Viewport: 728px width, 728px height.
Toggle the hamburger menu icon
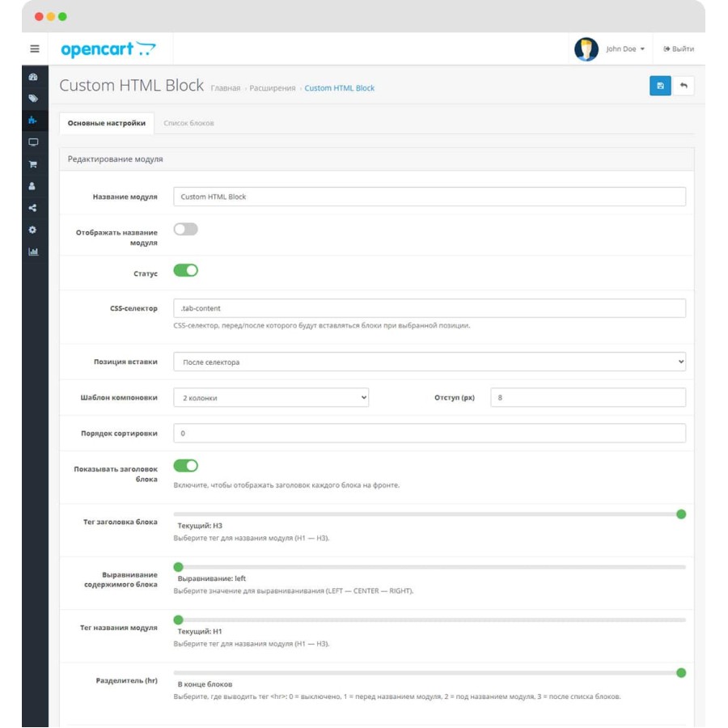[x=34, y=49]
